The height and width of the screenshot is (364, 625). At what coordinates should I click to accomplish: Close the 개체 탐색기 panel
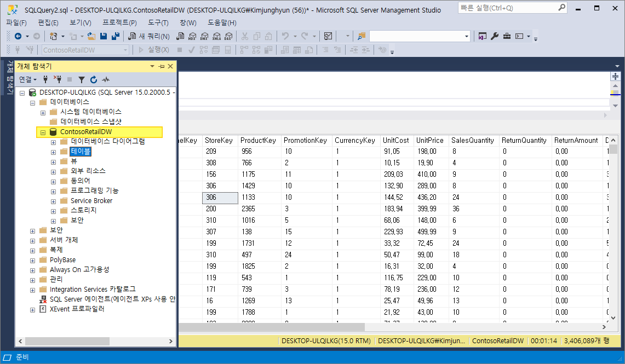tap(170, 66)
